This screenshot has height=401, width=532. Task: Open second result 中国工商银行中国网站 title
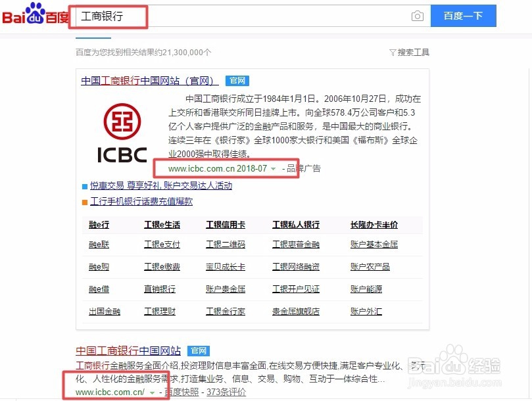click(128, 350)
